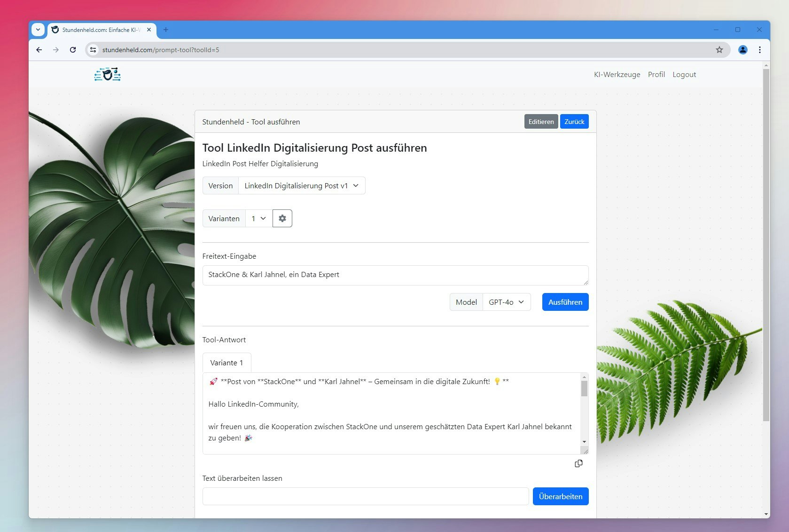Click the Hallo LinkedIn-Community, line
789x532 pixels.
253,404
